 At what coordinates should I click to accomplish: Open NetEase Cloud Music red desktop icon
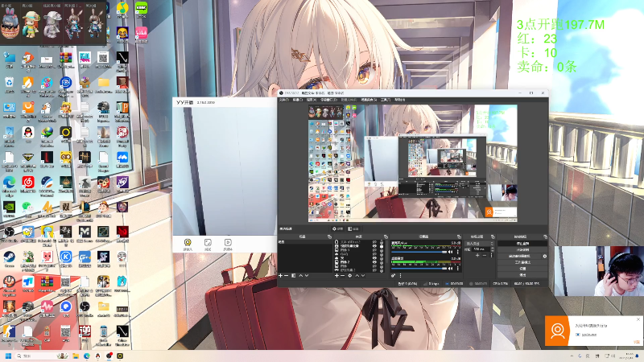(x=28, y=183)
